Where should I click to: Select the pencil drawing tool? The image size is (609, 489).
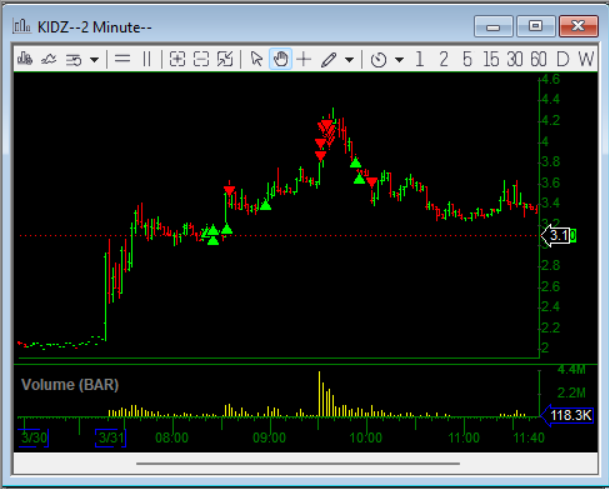[x=328, y=60]
